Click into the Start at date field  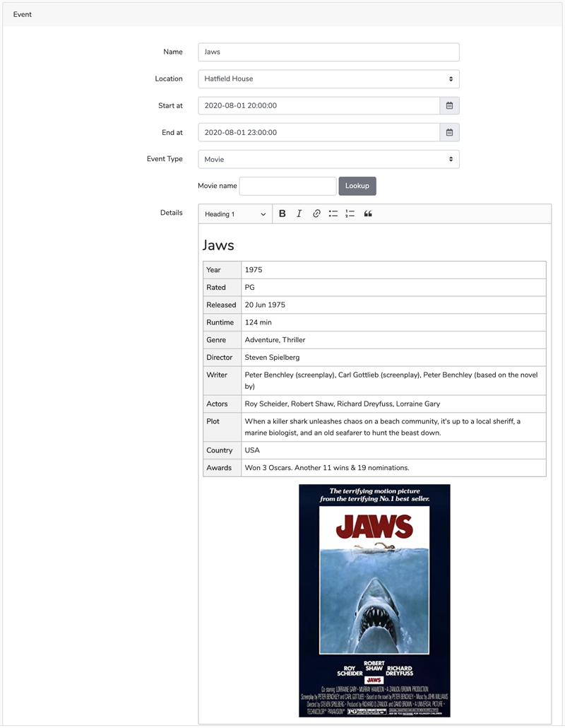tap(319, 106)
